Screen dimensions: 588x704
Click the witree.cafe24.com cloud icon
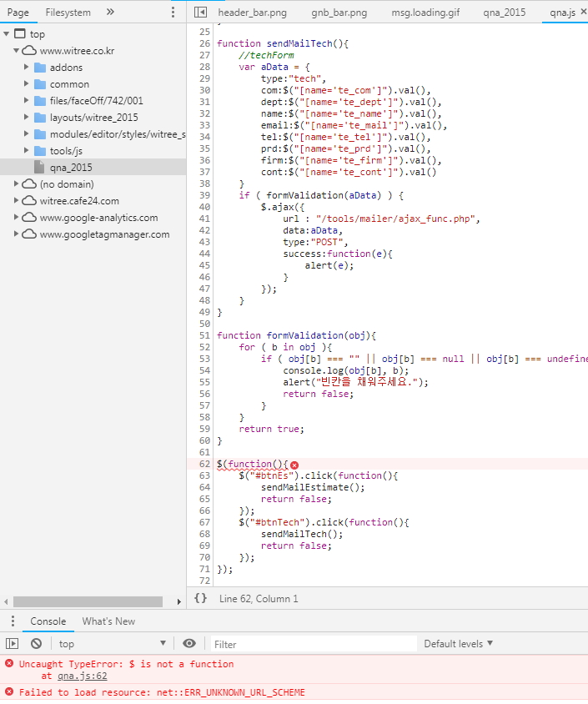[29, 200]
